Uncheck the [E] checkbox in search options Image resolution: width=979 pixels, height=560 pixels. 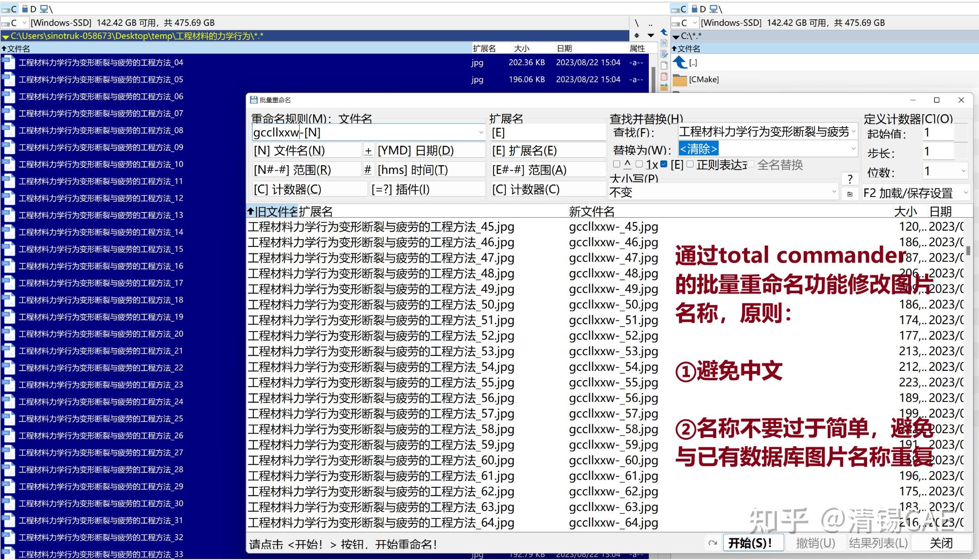tap(664, 165)
